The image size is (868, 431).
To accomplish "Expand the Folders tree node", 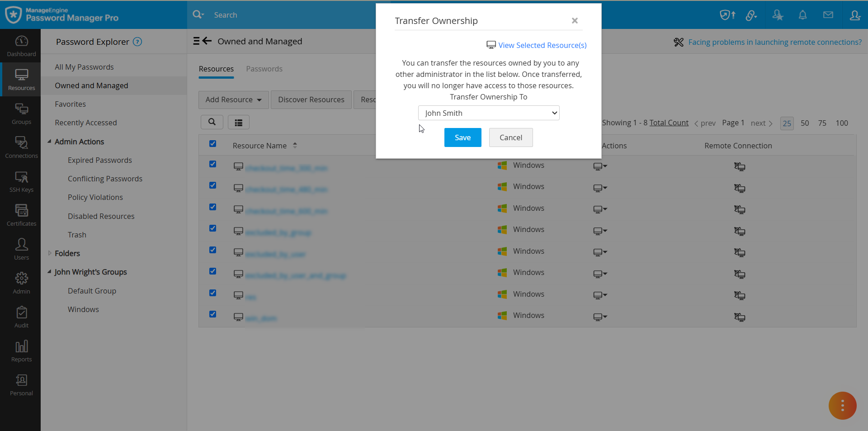I will tap(50, 253).
